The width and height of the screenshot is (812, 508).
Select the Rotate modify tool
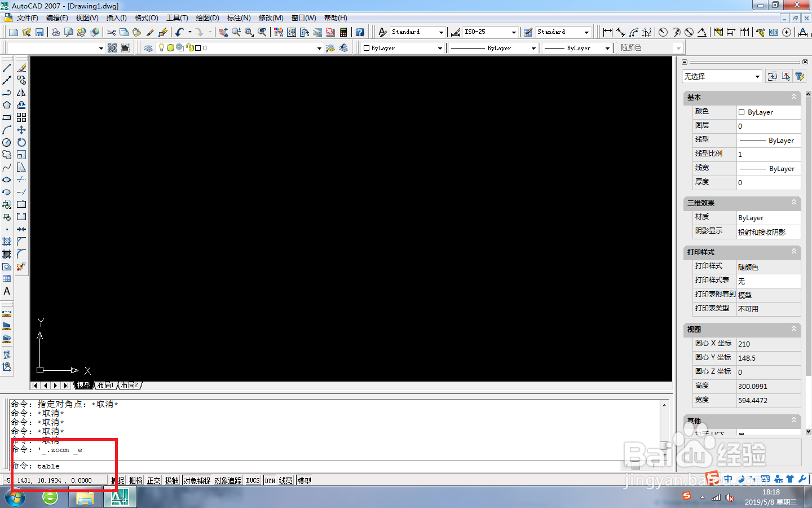click(x=21, y=142)
